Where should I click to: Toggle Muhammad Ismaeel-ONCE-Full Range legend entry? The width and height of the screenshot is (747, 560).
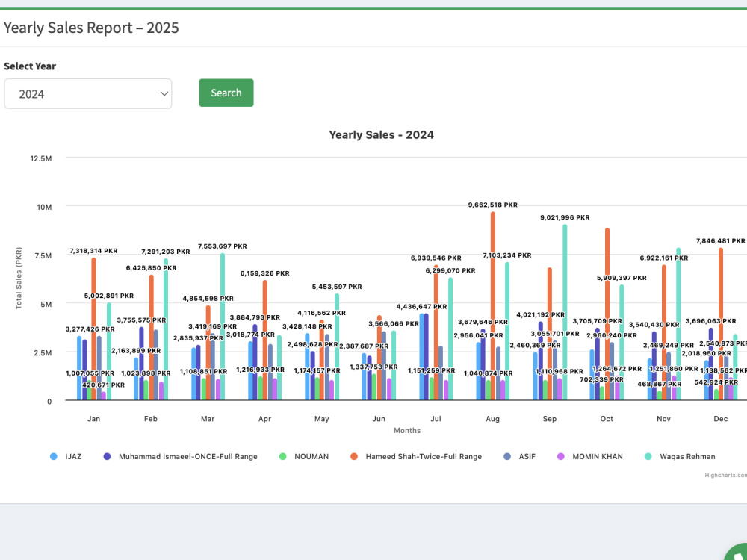coord(181,456)
